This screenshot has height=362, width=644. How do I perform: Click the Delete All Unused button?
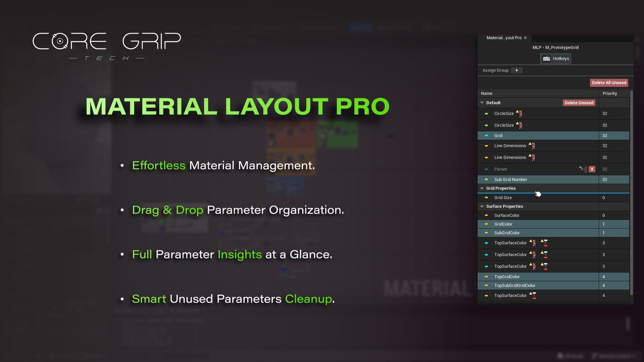(609, 82)
